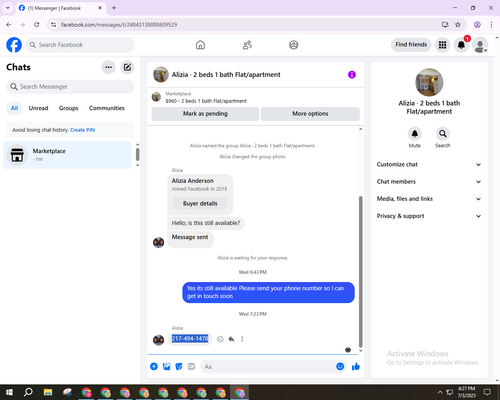Open the account profile avatar menu

[x=480, y=45]
